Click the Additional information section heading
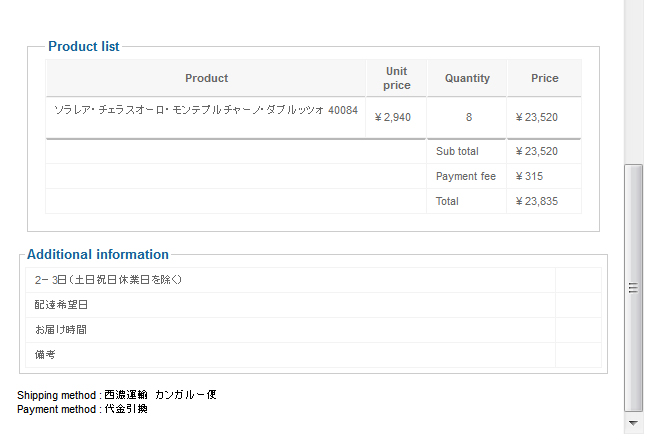The height and width of the screenshot is (443, 652). coord(98,254)
